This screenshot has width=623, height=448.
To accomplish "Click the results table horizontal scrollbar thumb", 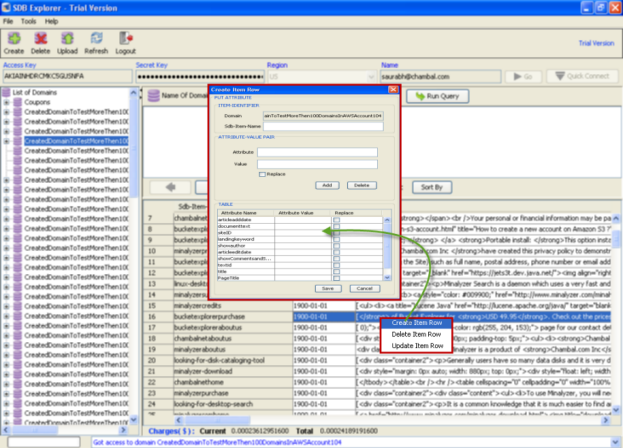I will coord(217,420).
